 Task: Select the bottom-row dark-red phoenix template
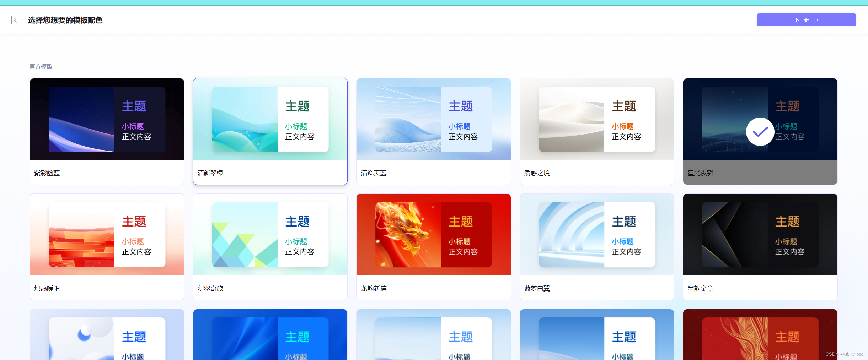[x=760, y=335]
